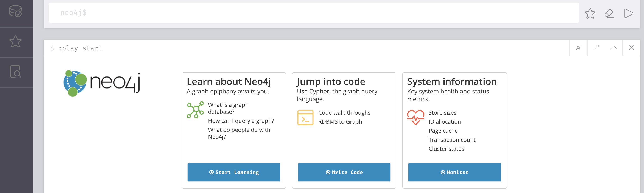Click the 'Learn about Neo4j' heading
Screen dimensions: 644x193
pos(229,82)
